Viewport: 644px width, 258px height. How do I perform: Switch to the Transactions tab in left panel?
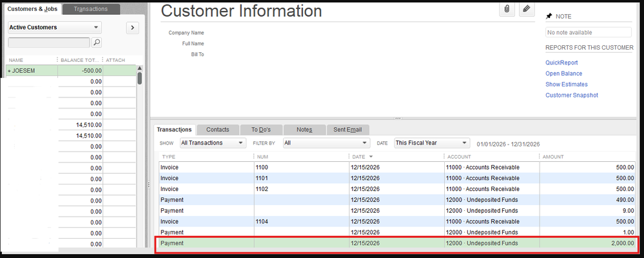coord(91,8)
